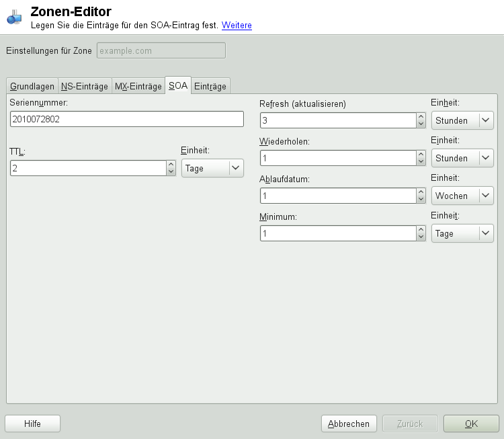Click the Hilfe button
This screenshot has width=504, height=439.
[x=32, y=424]
